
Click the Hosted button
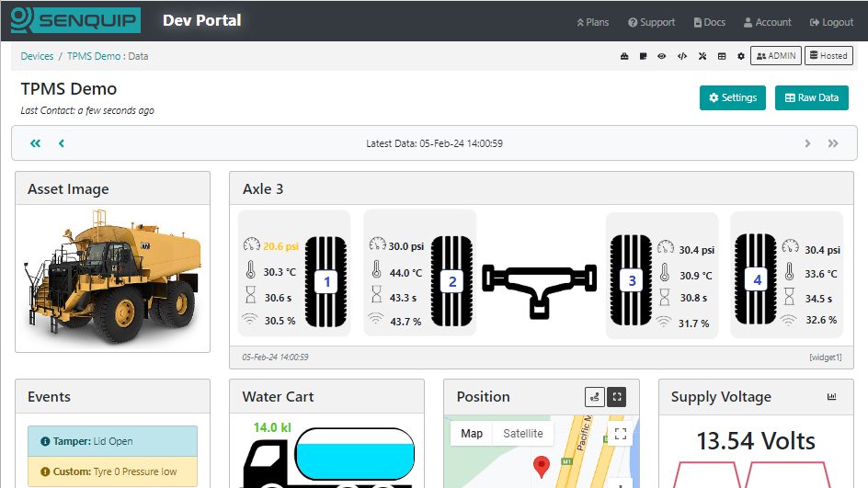coord(828,56)
